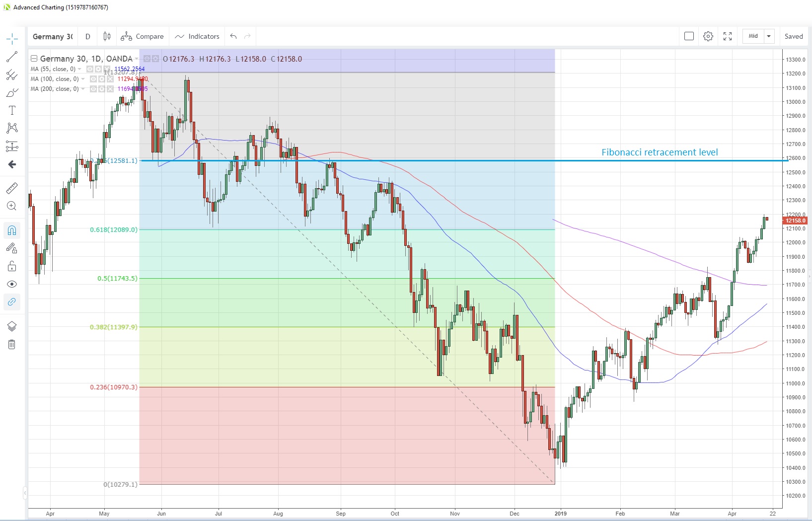Open the candlestick chart style menu
Viewport: 812px width, 521px height.
[x=107, y=36]
